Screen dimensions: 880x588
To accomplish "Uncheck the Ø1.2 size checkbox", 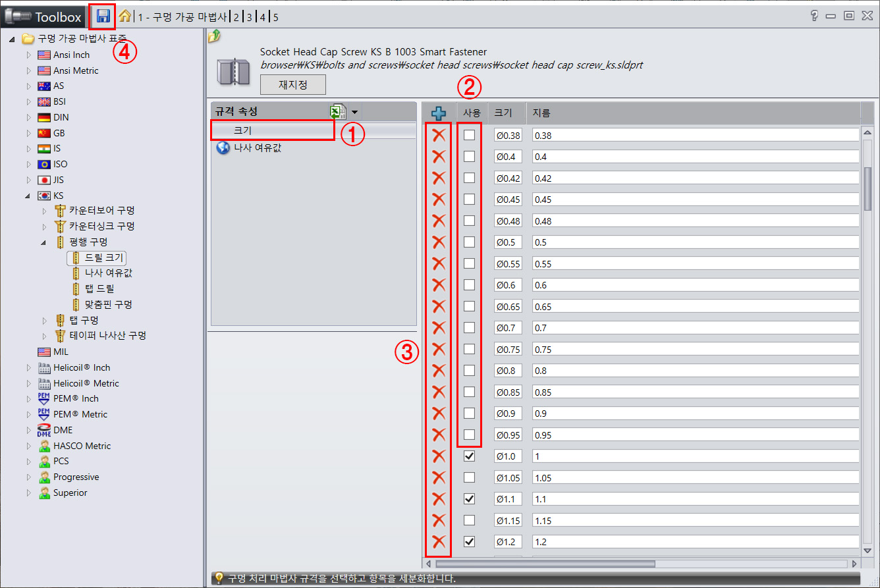I will click(469, 541).
